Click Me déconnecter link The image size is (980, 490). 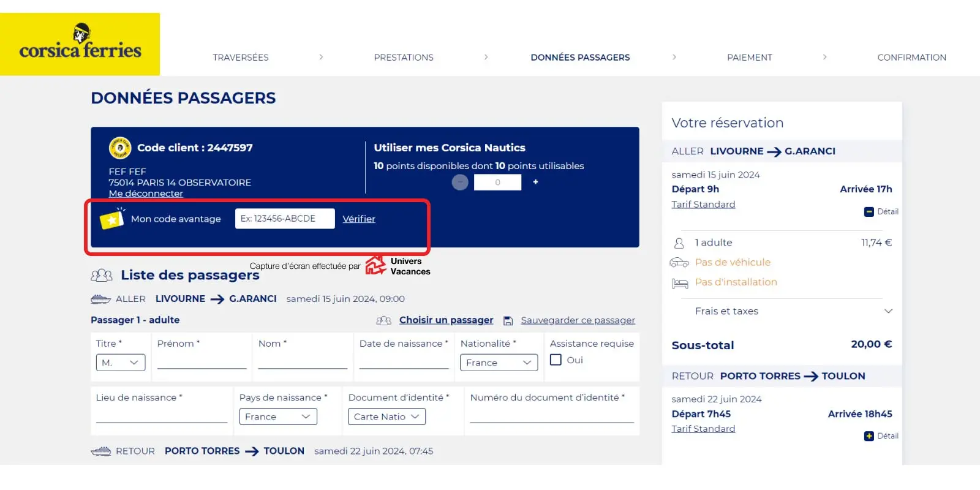146,194
